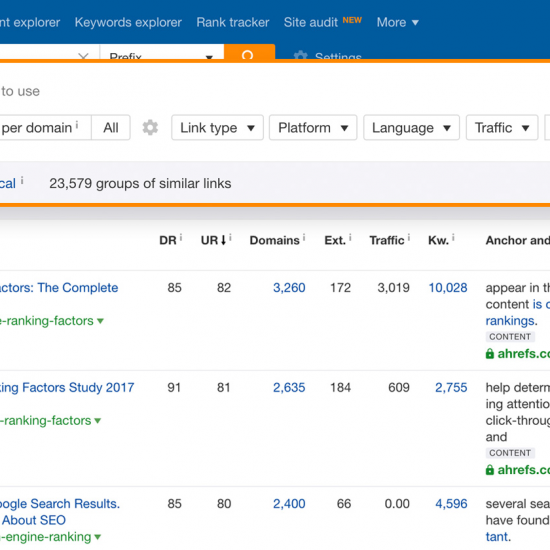Screen dimensions: 550x550
Task: Open Ranking Factors Study 2017 link
Action: pyautogui.click(x=67, y=387)
